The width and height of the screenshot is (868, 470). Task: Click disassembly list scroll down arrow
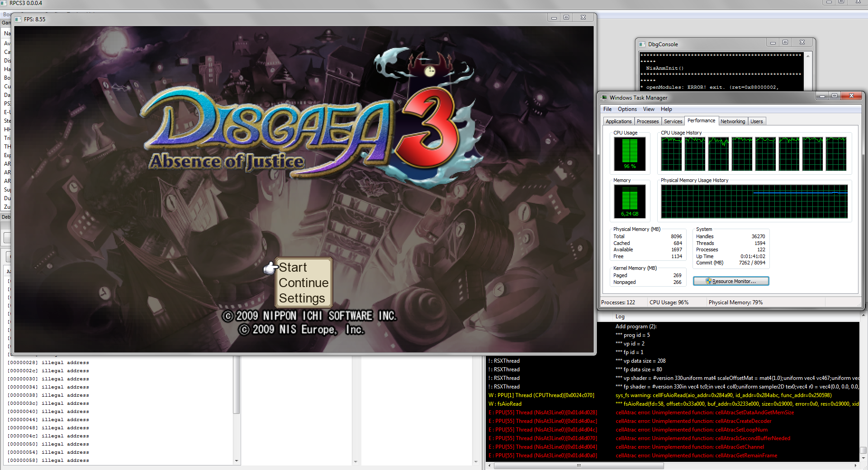[237, 461]
